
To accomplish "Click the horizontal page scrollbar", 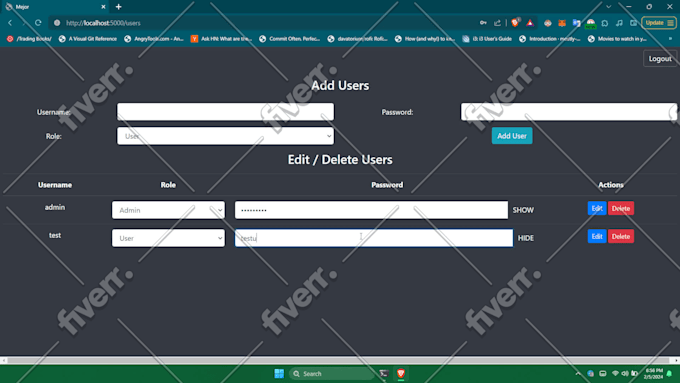I will point(338,360).
